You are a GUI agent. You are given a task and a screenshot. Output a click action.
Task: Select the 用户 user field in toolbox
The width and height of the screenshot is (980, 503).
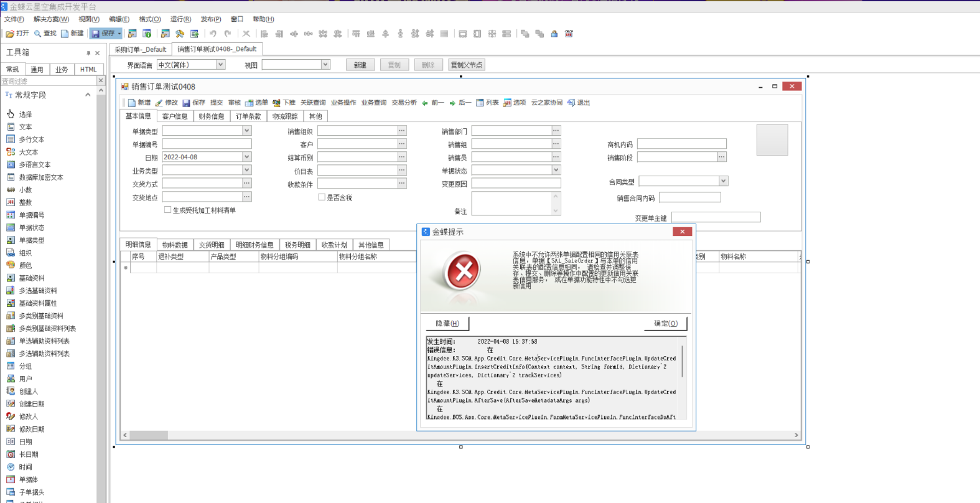pyautogui.click(x=25, y=378)
